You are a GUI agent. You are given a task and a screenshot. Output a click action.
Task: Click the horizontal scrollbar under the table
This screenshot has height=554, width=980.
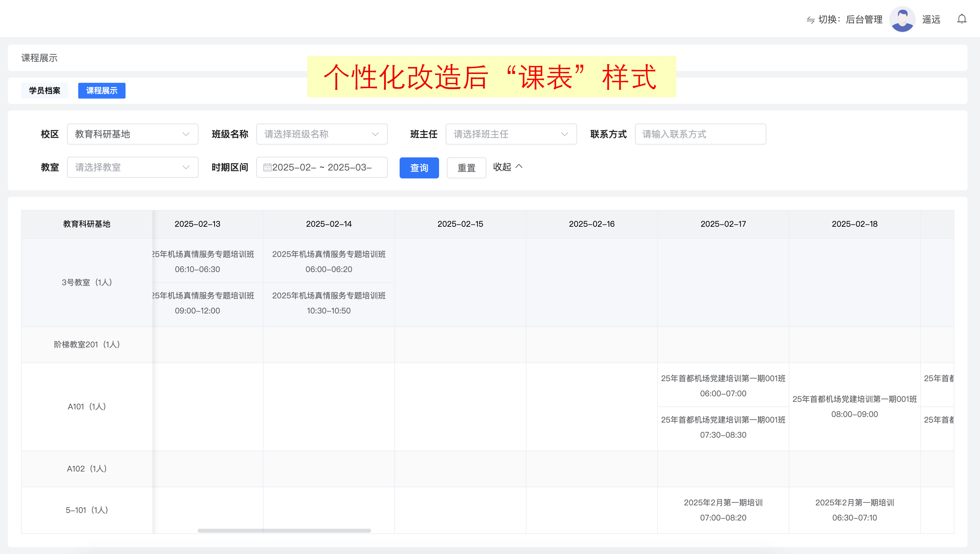click(x=284, y=530)
